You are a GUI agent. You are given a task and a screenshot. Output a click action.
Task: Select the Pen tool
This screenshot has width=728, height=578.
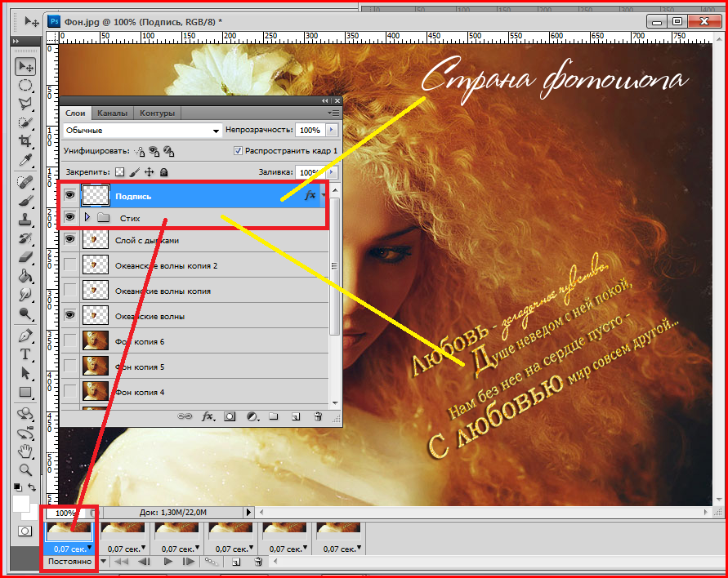click(25, 336)
